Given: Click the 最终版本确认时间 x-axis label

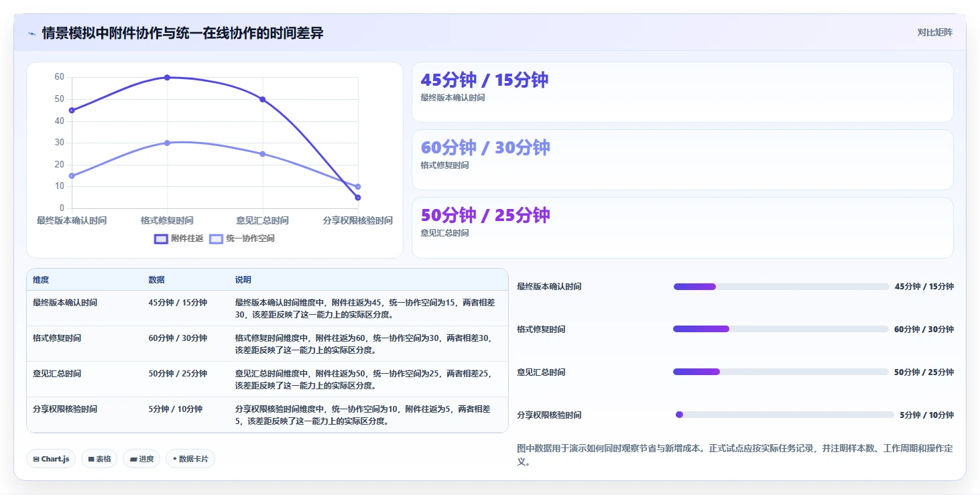Looking at the screenshot, I should click(72, 220).
